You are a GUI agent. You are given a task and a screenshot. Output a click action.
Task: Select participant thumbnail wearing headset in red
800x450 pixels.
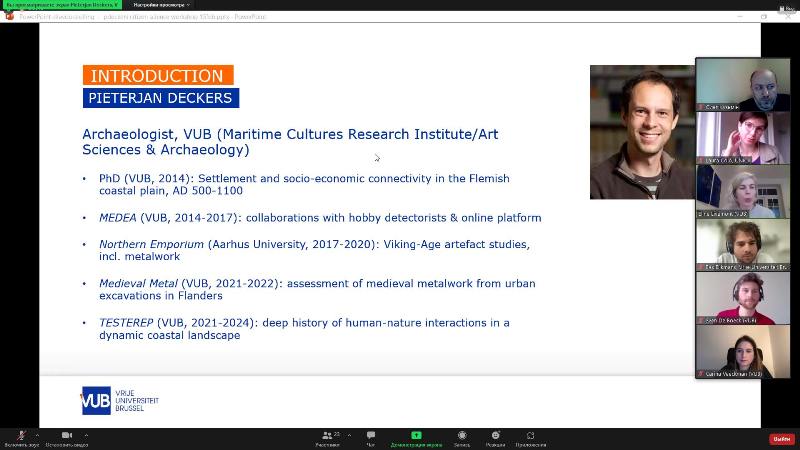tap(742, 298)
